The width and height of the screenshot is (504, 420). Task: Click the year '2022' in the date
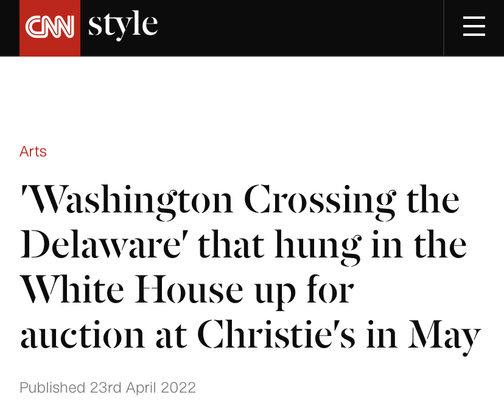point(178,387)
